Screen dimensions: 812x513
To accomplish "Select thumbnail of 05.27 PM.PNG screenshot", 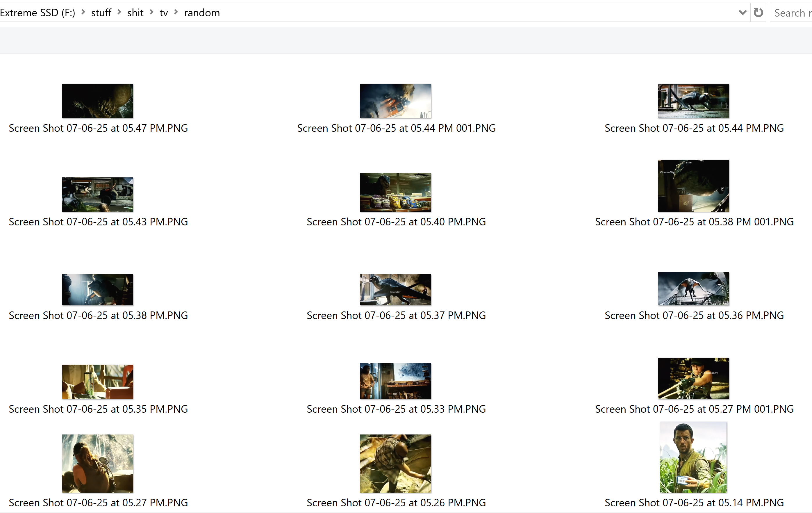I will click(x=97, y=464).
